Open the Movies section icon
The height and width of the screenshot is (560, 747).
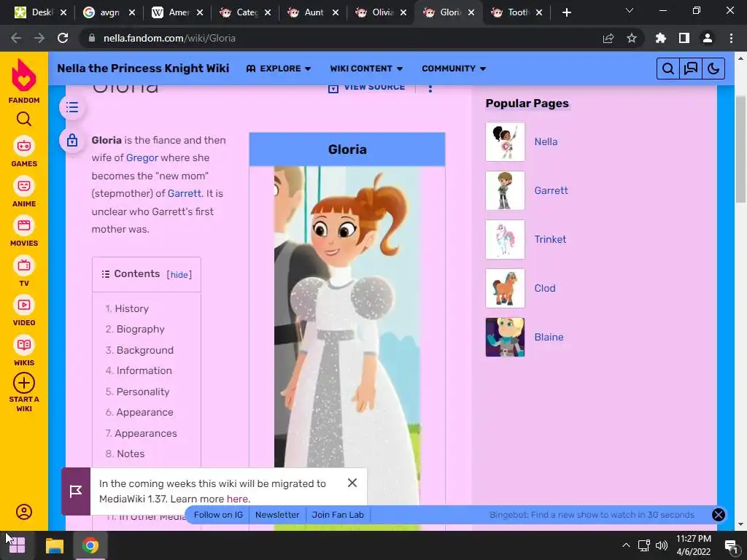pyautogui.click(x=24, y=225)
